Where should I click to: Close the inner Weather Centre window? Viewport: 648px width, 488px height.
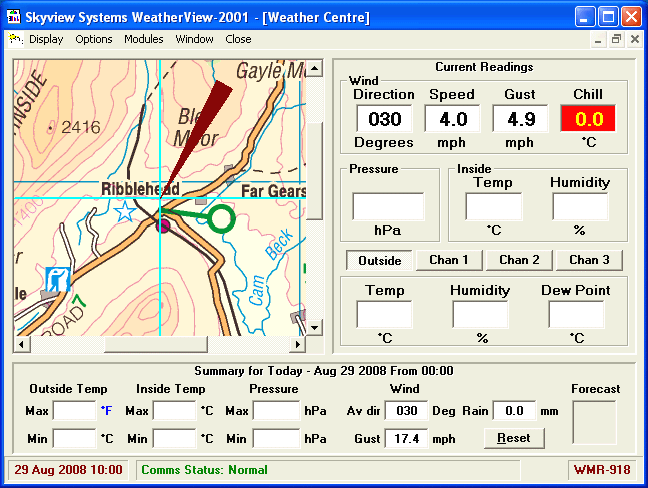coord(635,40)
